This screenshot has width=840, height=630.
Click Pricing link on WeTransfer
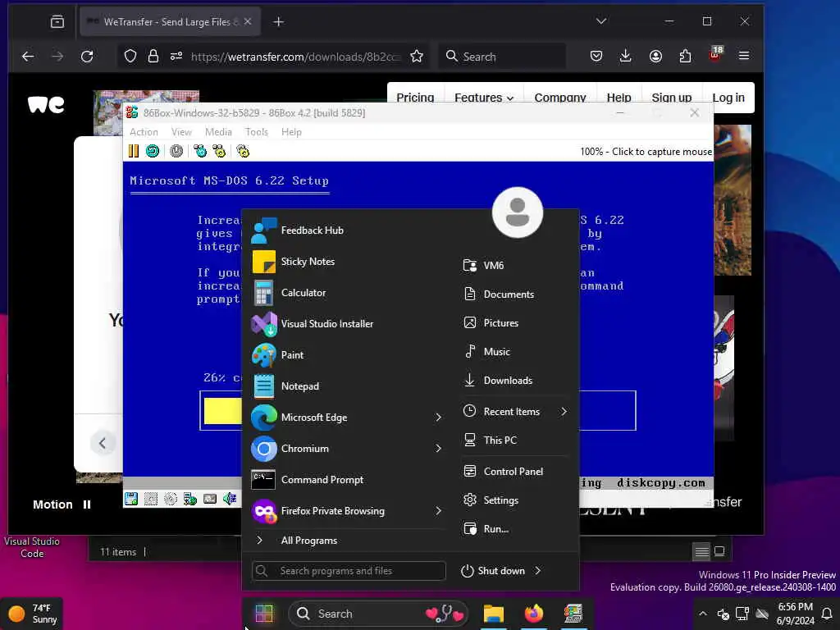pyautogui.click(x=415, y=98)
